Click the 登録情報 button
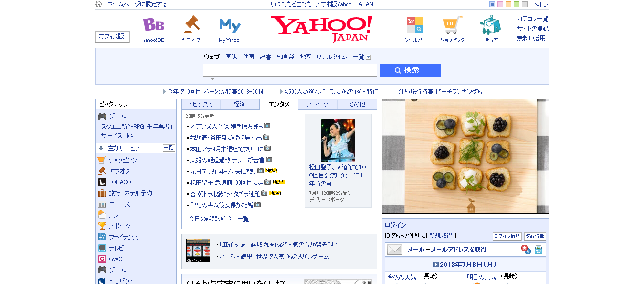Screen dimensions: 644x284 click(x=535, y=236)
